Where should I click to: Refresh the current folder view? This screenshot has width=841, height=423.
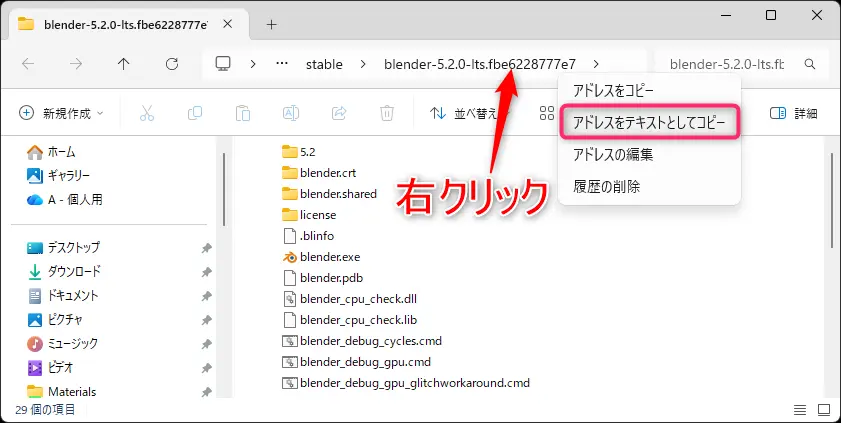pos(172,64)
